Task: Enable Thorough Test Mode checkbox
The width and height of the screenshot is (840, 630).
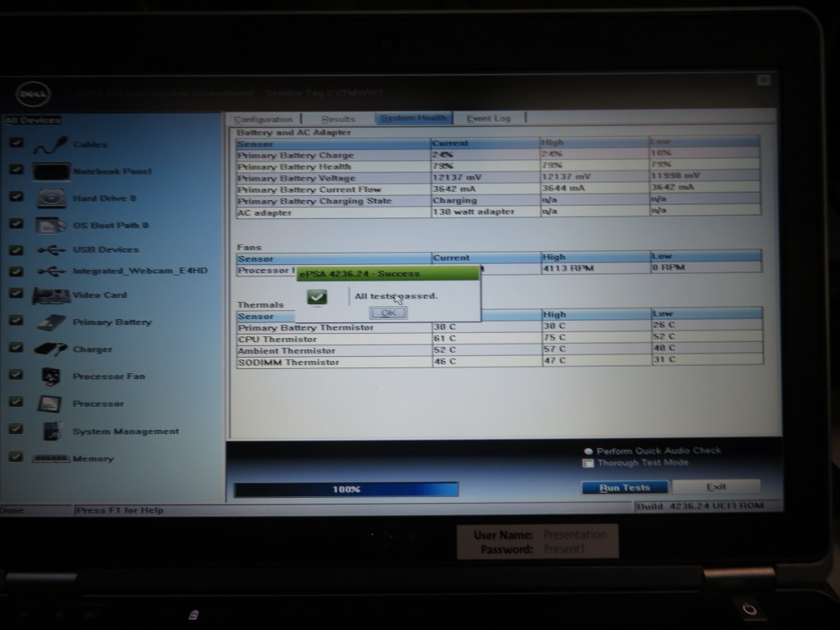Action: (588, 463)
